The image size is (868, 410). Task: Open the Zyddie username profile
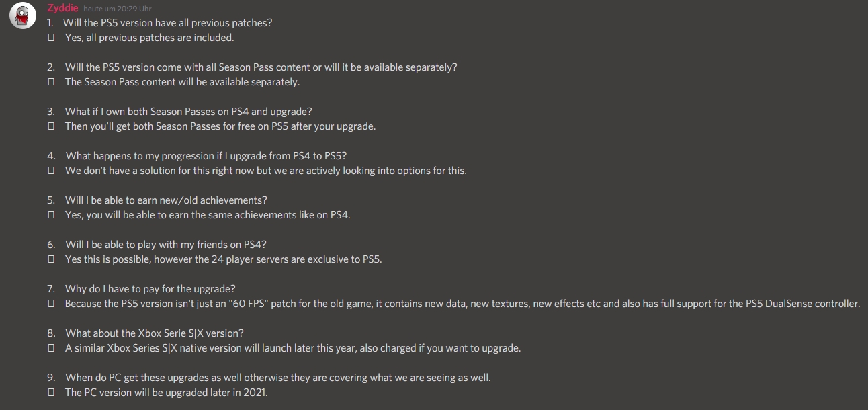tap(62, 8)
